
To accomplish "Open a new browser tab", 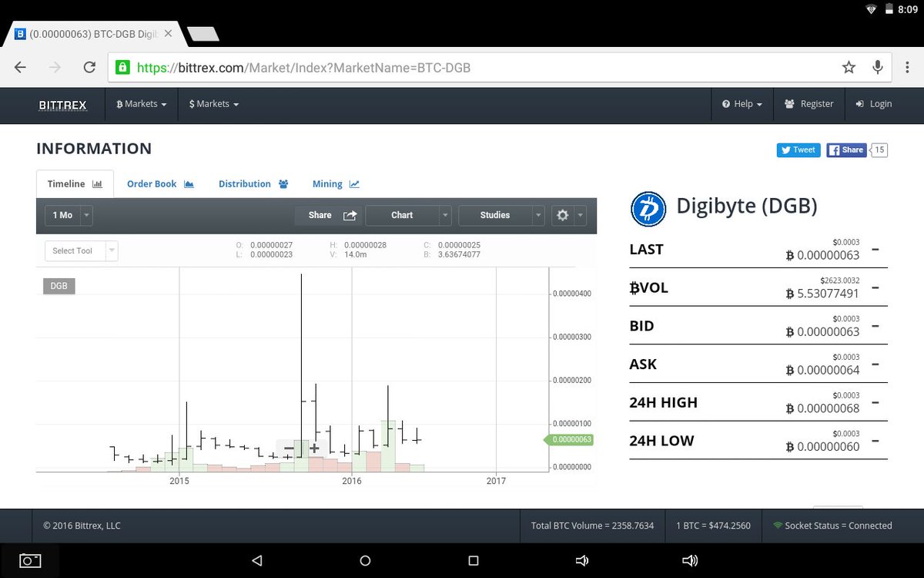I will pos(203,34).
